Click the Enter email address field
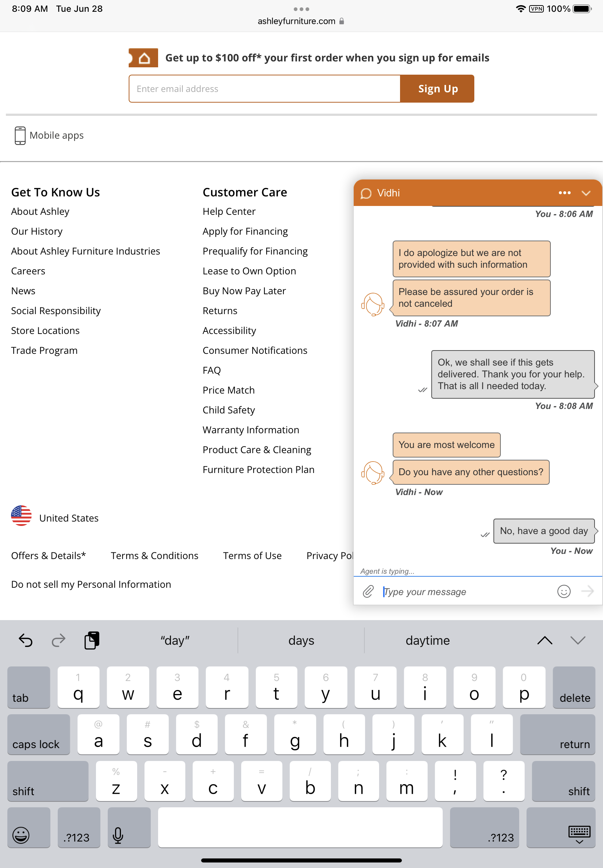The width and height of the screenshot is (603, 868). coord(264,88)
